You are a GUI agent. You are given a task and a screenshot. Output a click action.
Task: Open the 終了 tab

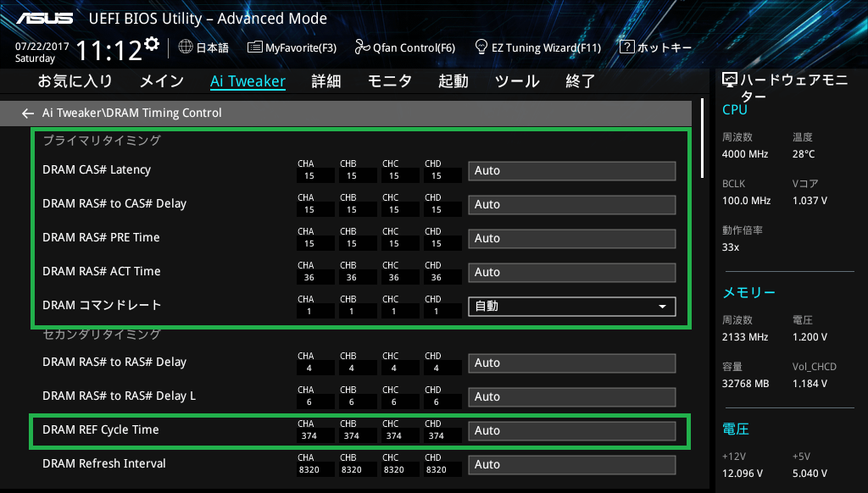click(580, 81)
